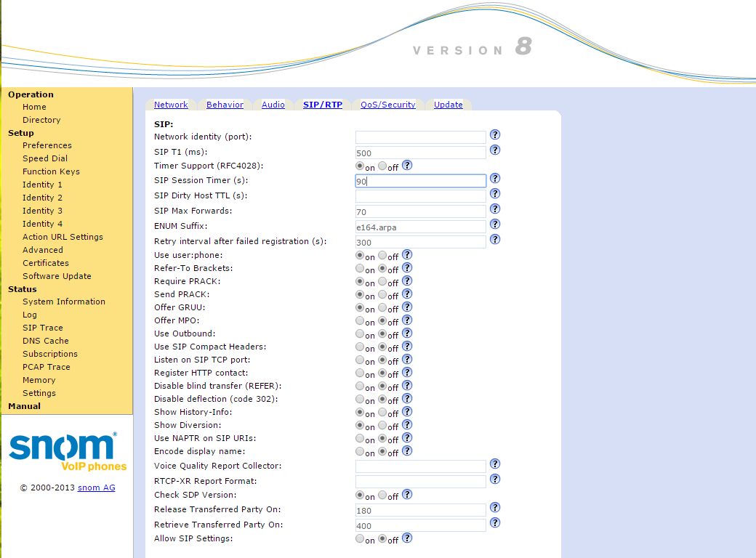Image resolution: width=756 pixels, height=558 pixels.
Task: Enable Allow SIP Settings radio button
Action: (x=360, y=539)
